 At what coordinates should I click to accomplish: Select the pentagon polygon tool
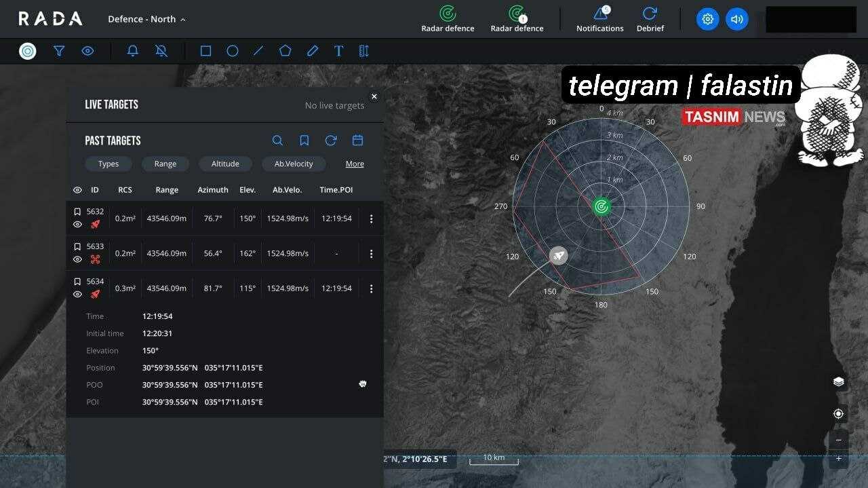point(285,51)
